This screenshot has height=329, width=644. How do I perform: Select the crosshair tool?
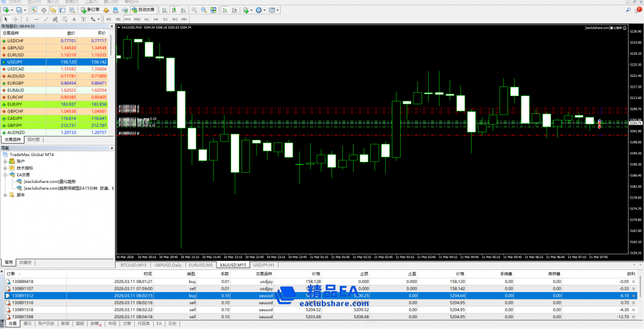(16, 19)
